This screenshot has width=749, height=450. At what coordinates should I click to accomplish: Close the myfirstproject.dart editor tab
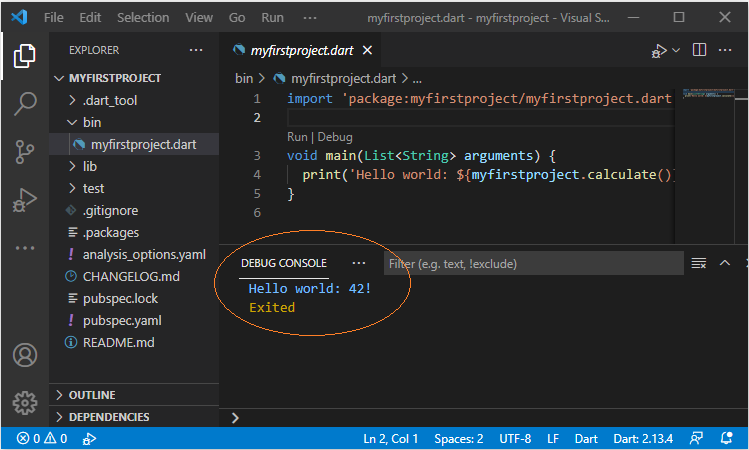coord(367,50)
